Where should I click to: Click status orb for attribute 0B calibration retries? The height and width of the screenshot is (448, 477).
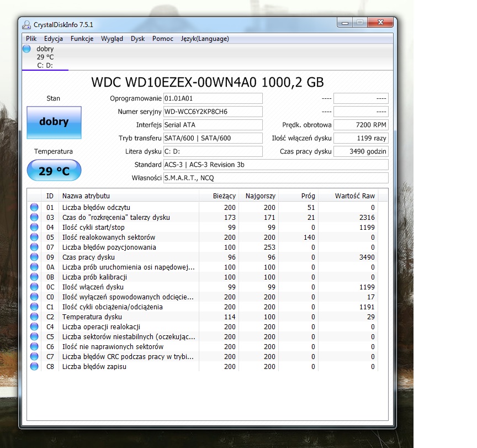(34, 277)
